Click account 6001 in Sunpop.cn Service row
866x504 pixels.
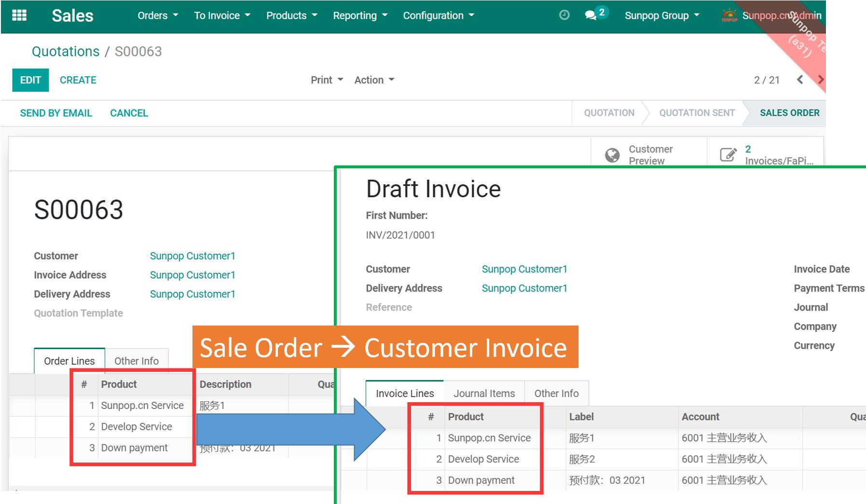724,438
